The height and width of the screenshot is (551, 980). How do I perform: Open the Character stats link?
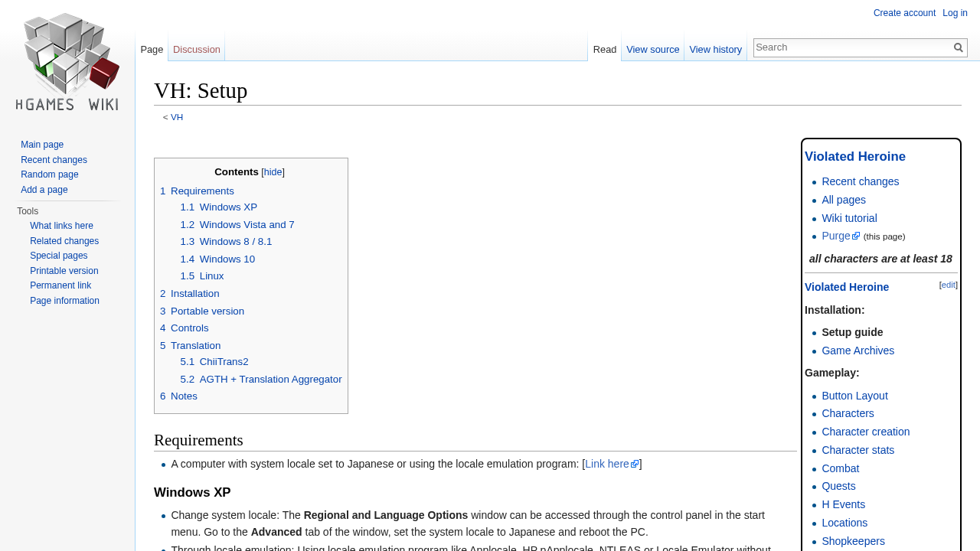(857, 450)
